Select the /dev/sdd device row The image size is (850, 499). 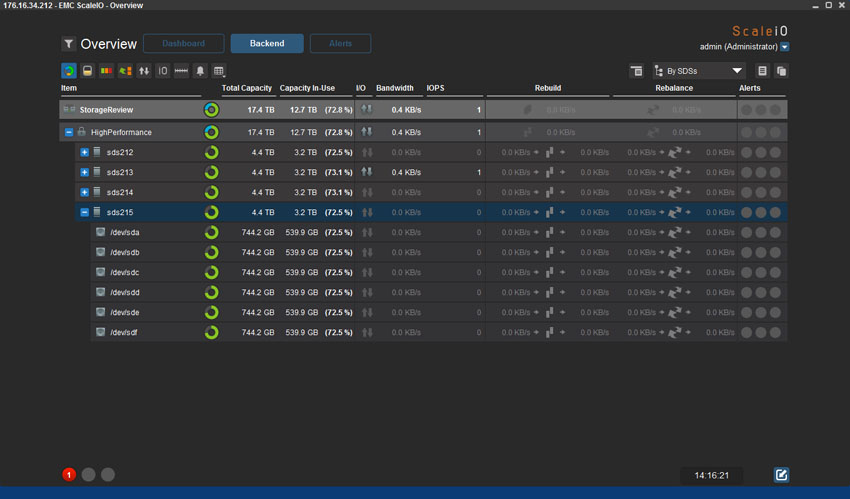[439, 293]
